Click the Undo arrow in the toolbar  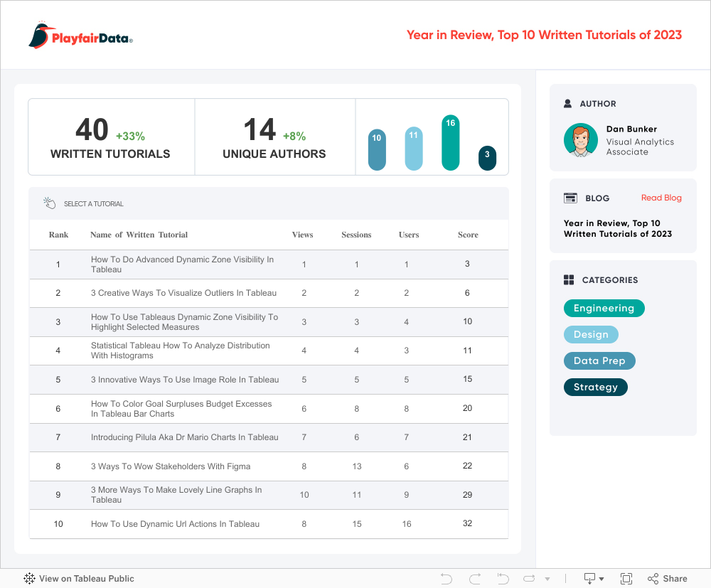click(x=447, y=579)
